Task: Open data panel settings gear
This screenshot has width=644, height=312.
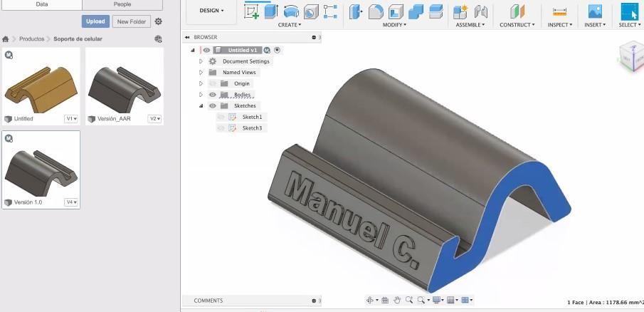Action: tap(159, 21)
